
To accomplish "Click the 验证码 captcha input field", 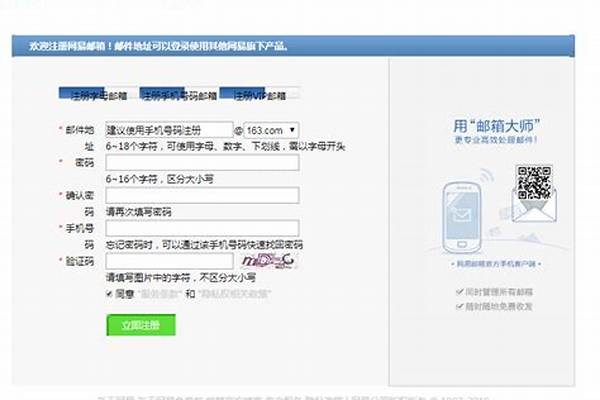I will (x=169, y=261).
